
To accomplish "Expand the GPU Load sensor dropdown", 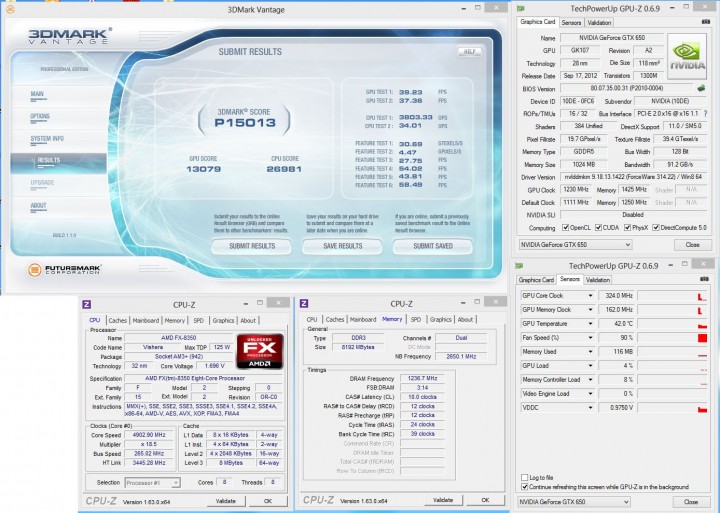I will click(590, 366).
